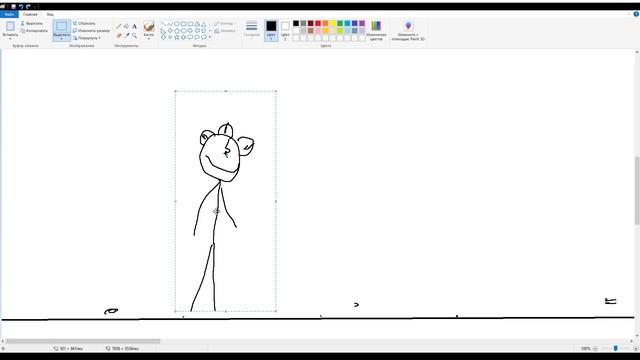The height and width of the screenshot is (360, 640).
Task: Click the zoom out minus button
Action: (595, 349)
